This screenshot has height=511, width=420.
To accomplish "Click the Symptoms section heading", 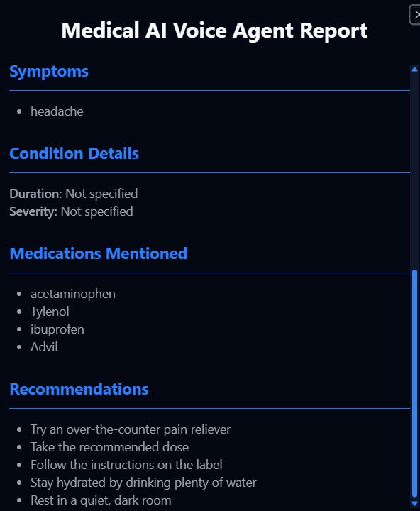I will [x=49, y=72].
